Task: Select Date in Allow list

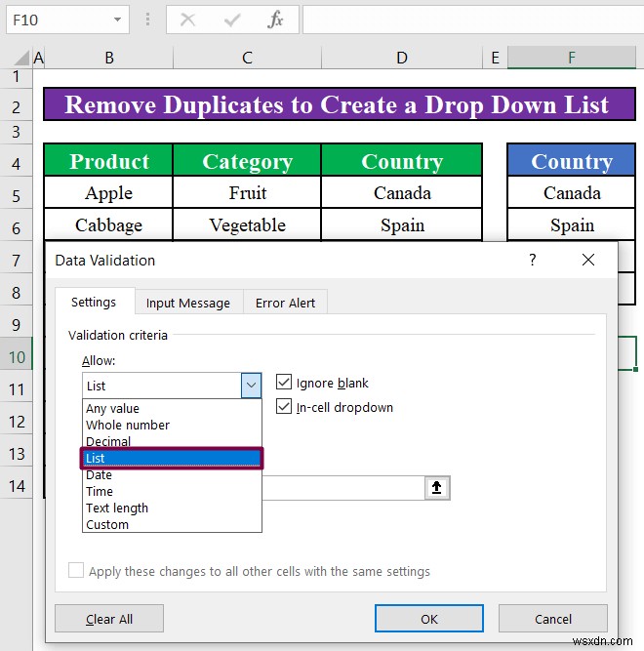Action: 172,475
